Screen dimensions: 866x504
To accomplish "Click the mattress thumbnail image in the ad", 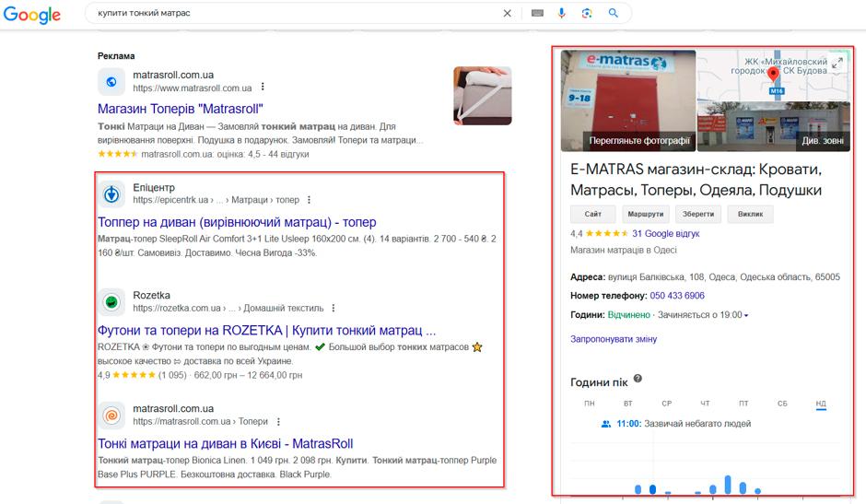I will click(x=482, y=96).
